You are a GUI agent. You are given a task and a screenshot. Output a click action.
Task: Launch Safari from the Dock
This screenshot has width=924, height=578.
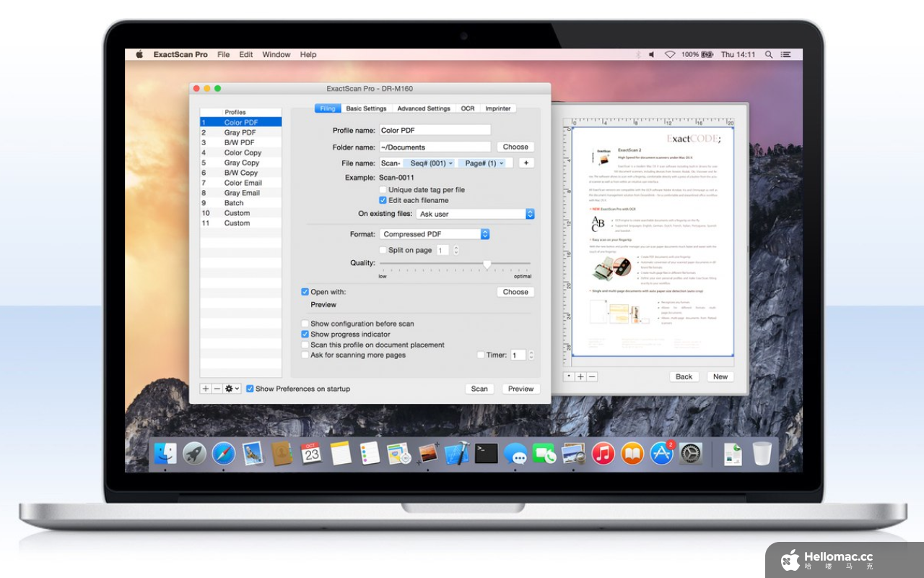[224, 454]
